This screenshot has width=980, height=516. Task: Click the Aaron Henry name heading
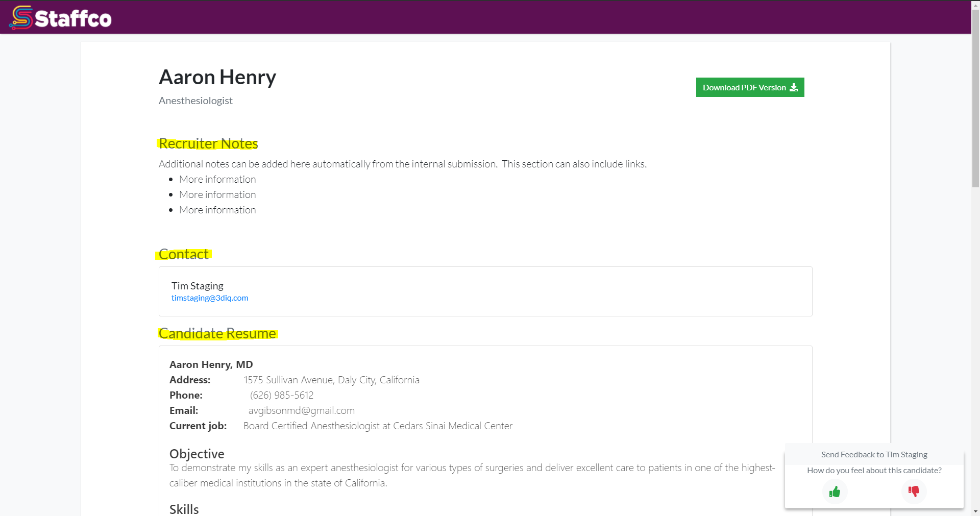point(217,77)
